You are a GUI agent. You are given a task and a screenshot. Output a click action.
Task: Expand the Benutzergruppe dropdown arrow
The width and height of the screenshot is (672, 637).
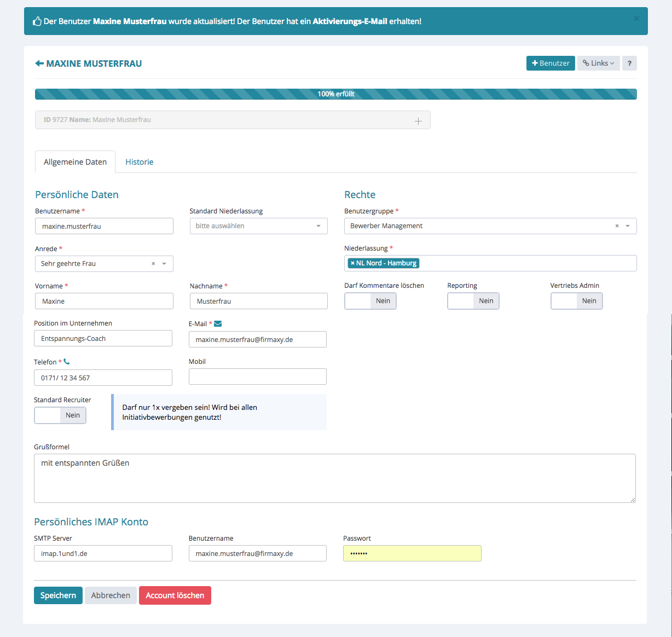(x=628, y=226)
